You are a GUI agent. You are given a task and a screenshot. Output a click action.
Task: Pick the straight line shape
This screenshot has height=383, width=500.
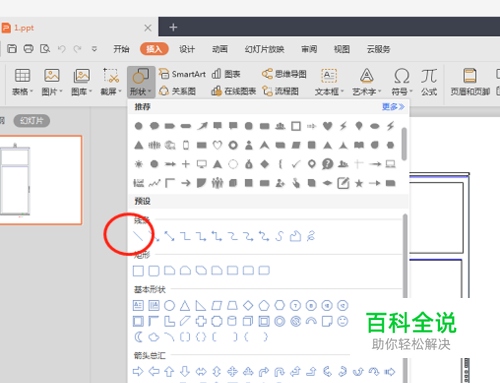coord(138,236)
